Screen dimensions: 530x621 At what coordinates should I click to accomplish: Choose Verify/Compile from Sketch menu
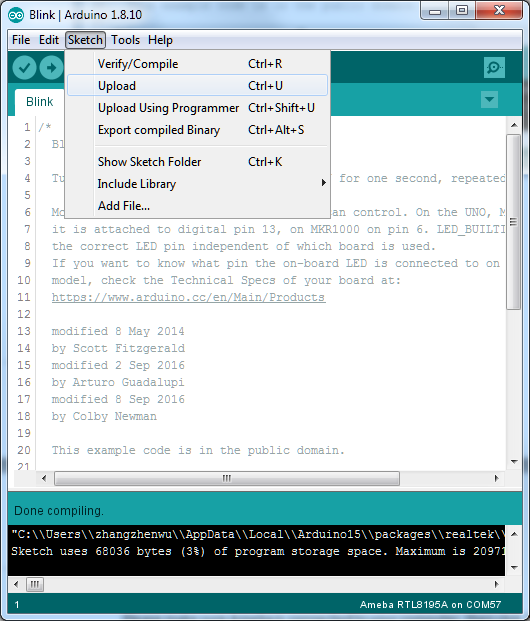[x=197, y=64]
